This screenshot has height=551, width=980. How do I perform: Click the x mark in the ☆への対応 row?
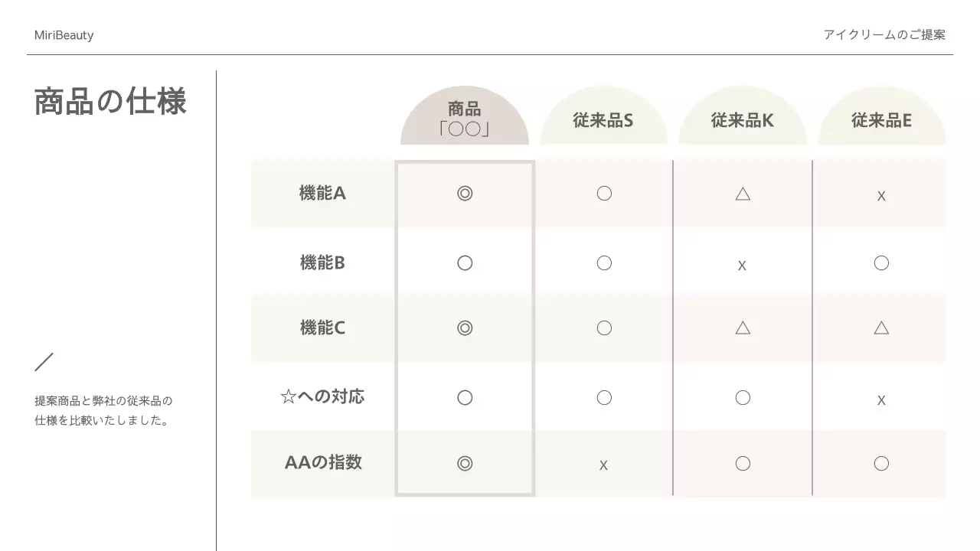881,400
